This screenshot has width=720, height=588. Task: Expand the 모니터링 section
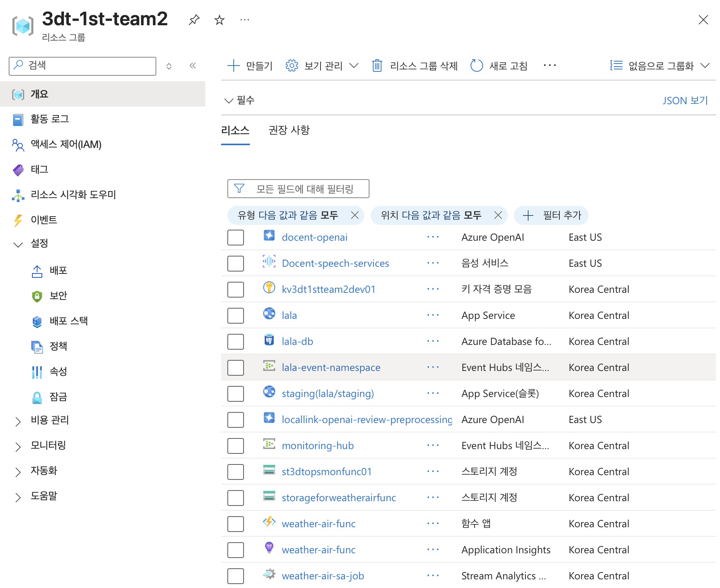[x=18, y=447]
